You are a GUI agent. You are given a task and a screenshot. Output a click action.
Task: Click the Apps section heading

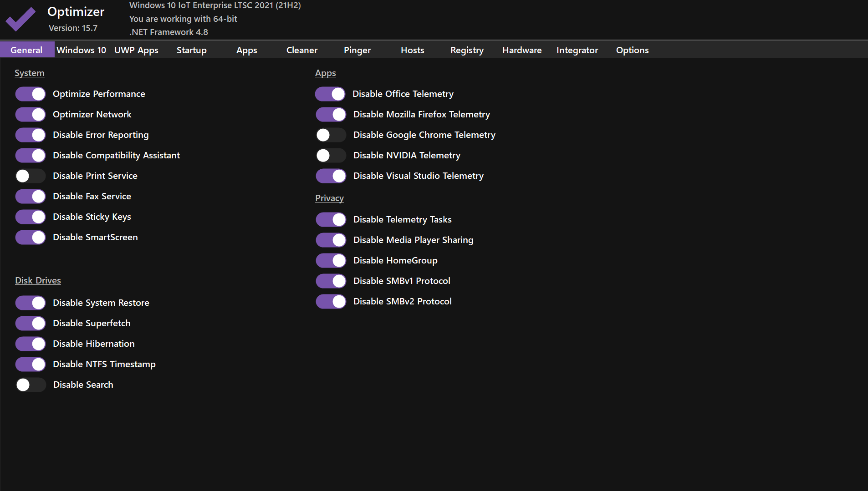[325, 73]
